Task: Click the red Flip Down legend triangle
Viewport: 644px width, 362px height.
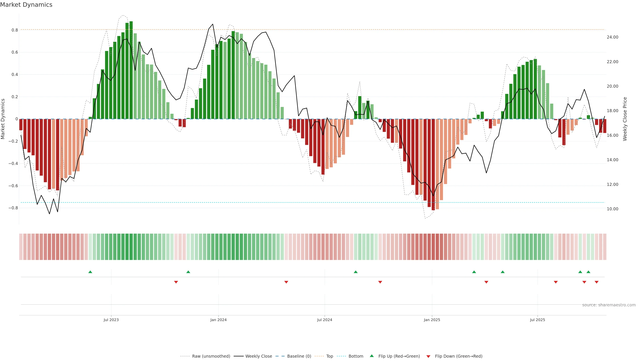Action: (428, 356)
